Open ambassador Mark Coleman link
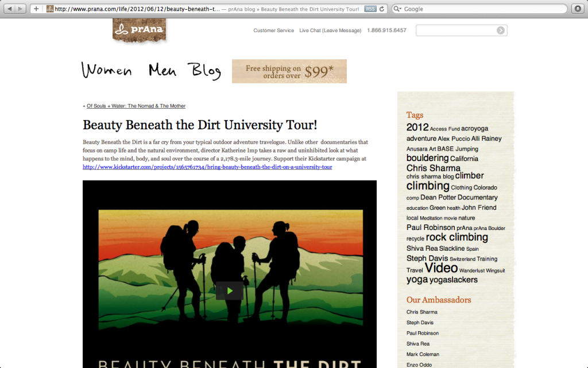This screenshot has width=588, height=368. [423, 354]
